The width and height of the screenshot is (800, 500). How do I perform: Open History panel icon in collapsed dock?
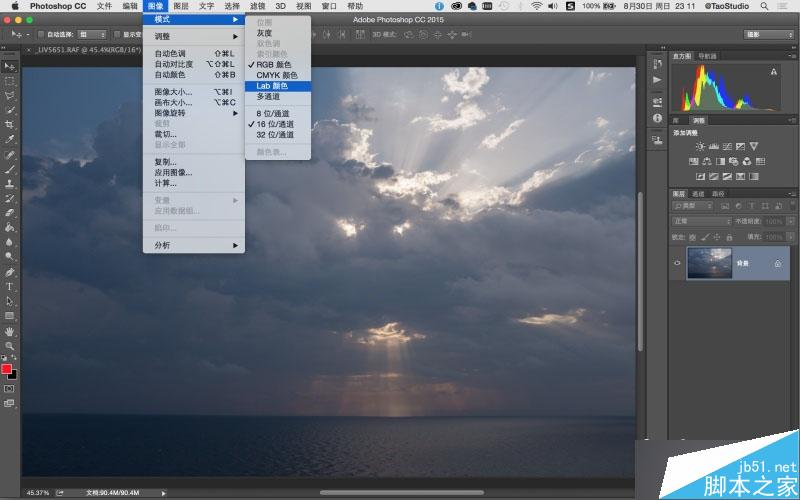[657, 64]
